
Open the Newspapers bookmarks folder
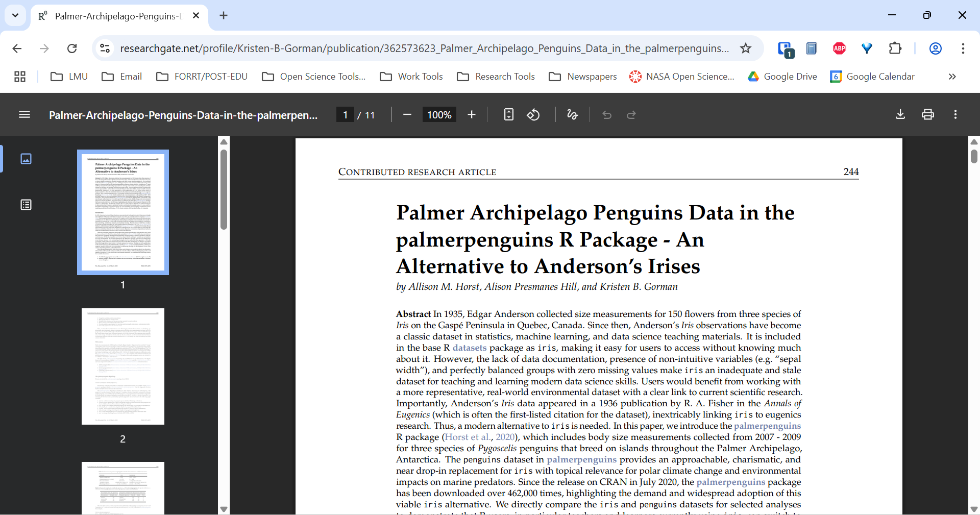(x=583, y=77)
